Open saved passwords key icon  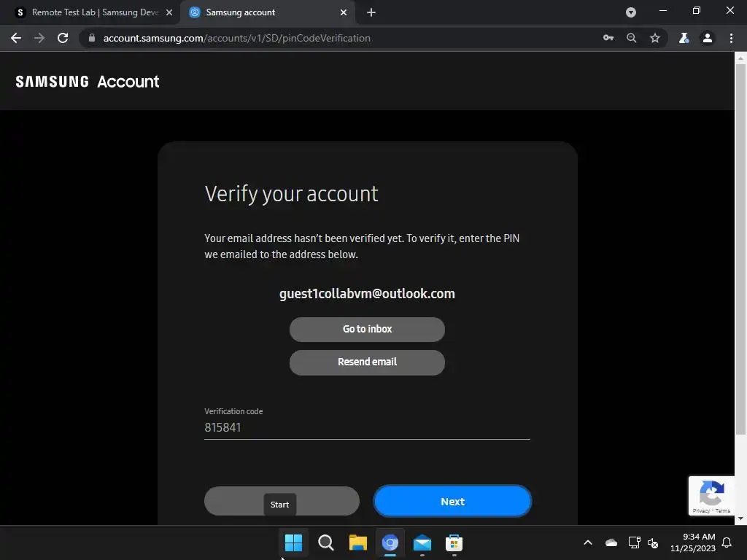click(608, 38)
